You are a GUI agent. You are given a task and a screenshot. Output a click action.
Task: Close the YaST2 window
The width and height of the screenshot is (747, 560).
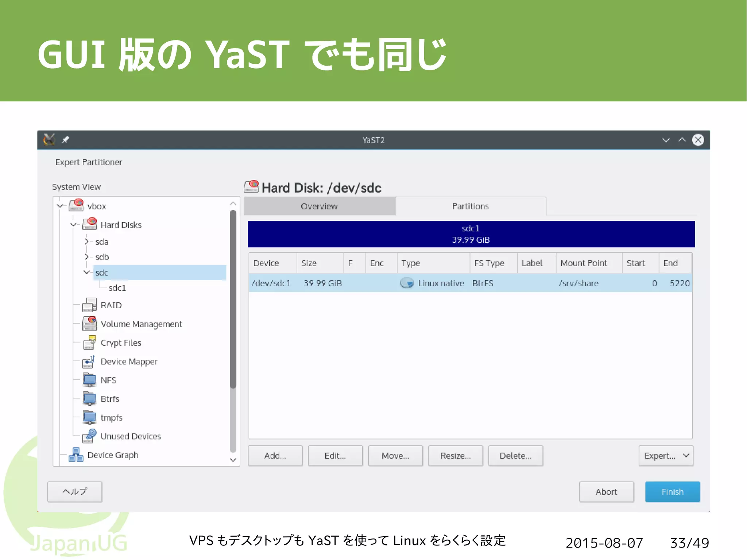click(698, 140)
